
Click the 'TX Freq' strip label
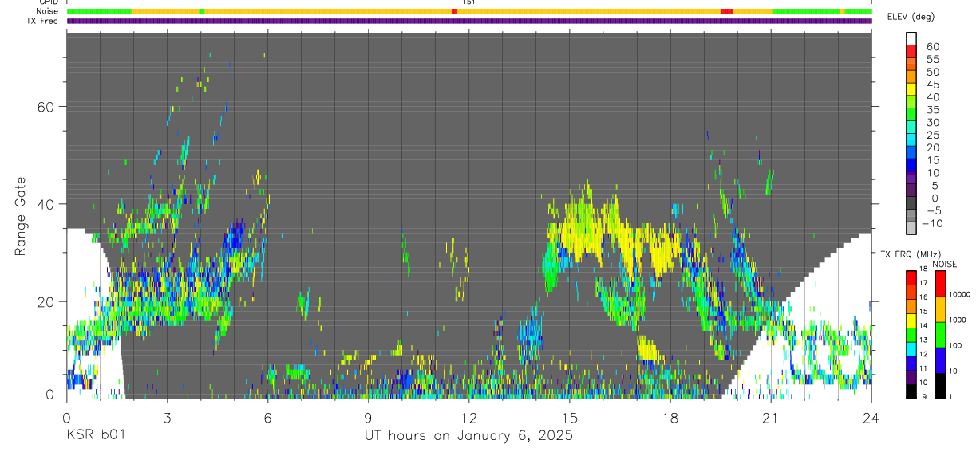click(44, 21)
